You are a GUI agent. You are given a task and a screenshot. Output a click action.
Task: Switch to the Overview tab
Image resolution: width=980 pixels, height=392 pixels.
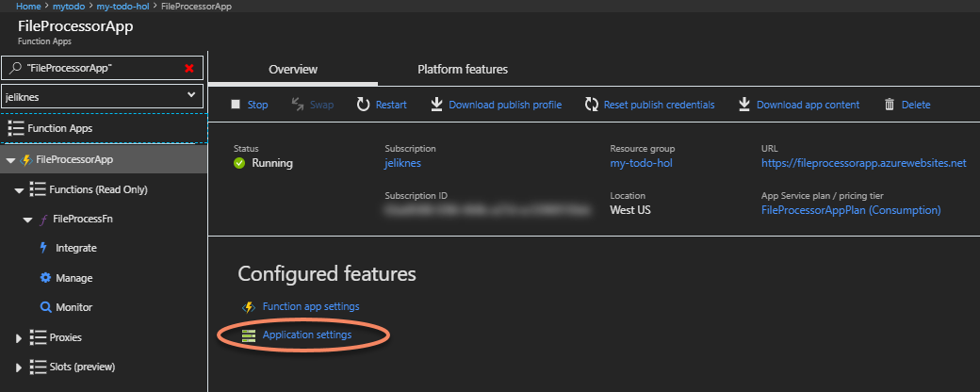coord(292,70)
